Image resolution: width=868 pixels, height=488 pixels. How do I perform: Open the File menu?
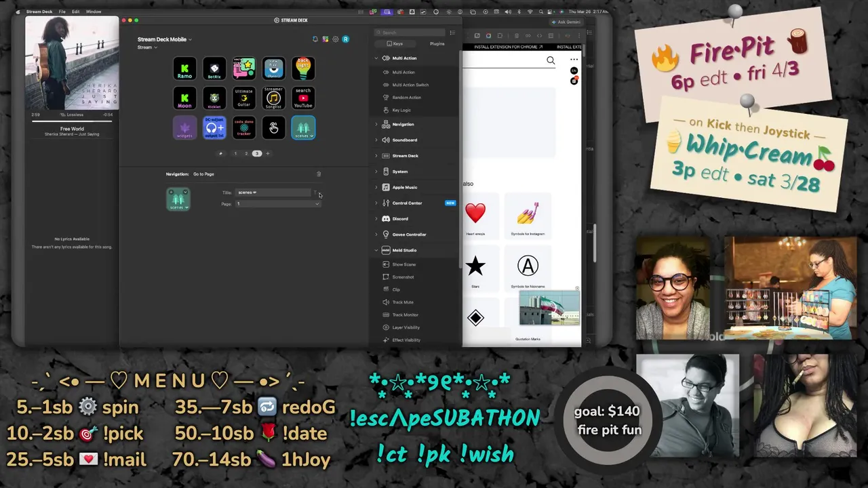62,12
